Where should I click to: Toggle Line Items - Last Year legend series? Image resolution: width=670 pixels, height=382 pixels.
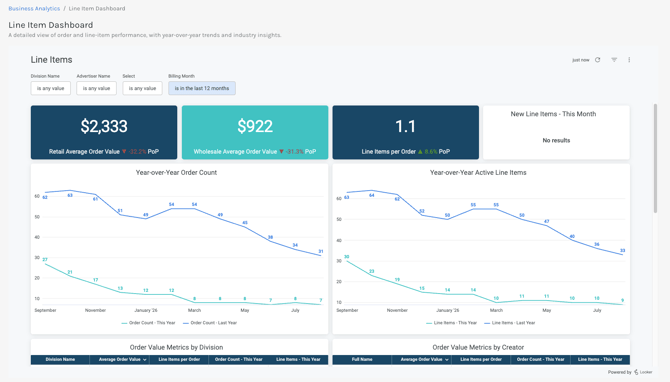509,323
